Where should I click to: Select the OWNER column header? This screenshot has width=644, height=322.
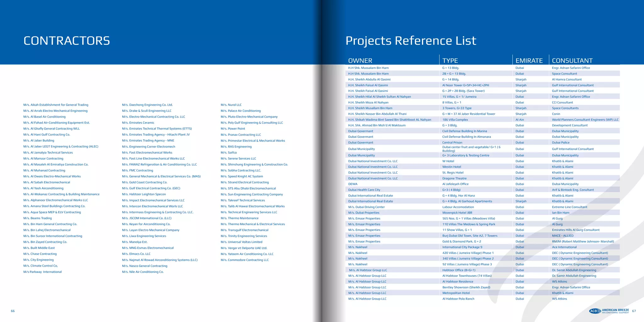tap(360, 61)
